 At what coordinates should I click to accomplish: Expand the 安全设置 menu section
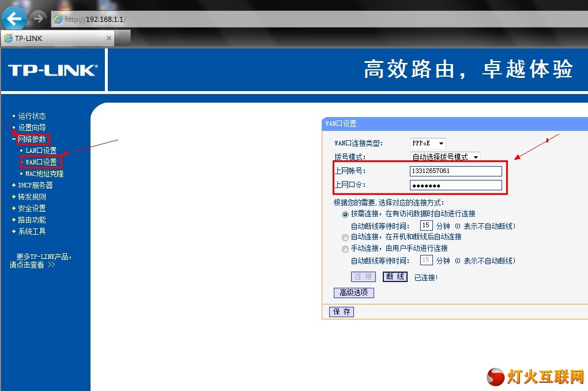click(32, 208)
